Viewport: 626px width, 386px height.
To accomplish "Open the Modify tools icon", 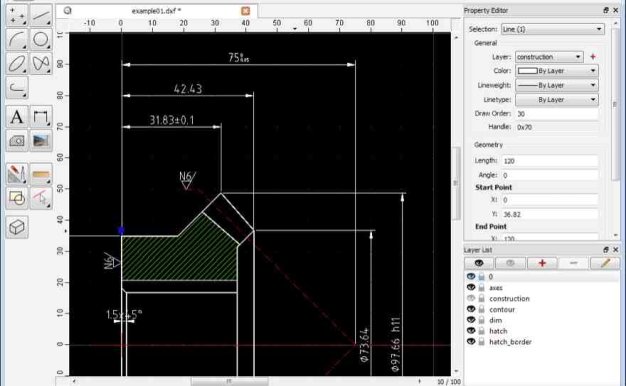I will (x=17, y=174).
